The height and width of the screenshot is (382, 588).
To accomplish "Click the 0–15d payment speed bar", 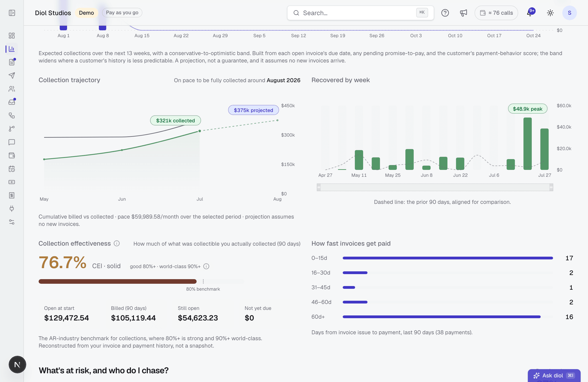I will [x=447, y=258].
